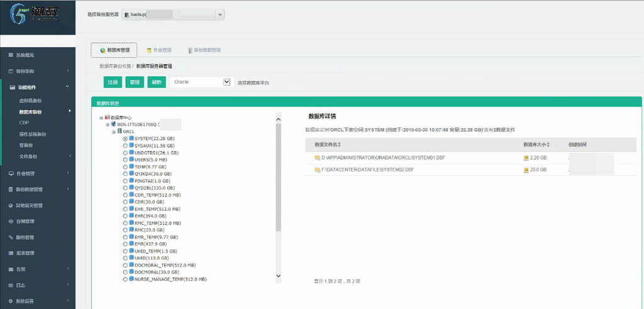Select the USERS(5.0 MB) tablespace radio button
The width and height of the screenshot is (644, 309).
tap(125, 160)
